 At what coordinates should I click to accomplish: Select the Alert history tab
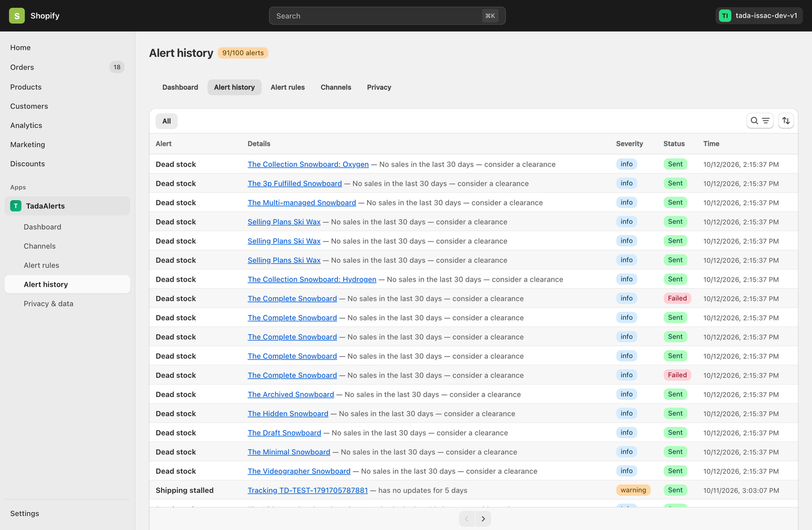tap(234, 87)
